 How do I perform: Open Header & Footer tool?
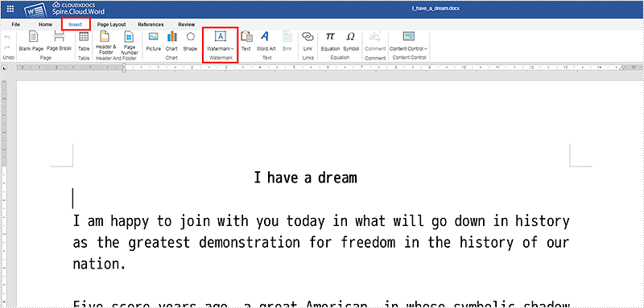(x=106, y=43)
